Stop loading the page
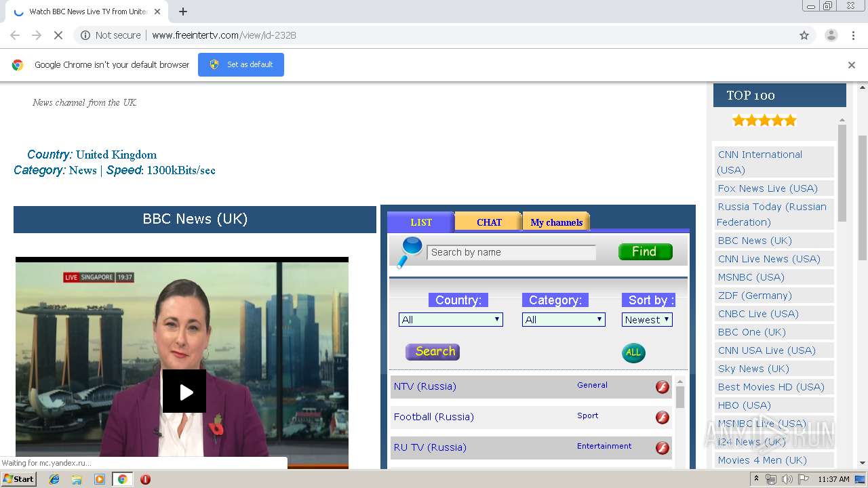 58,35
